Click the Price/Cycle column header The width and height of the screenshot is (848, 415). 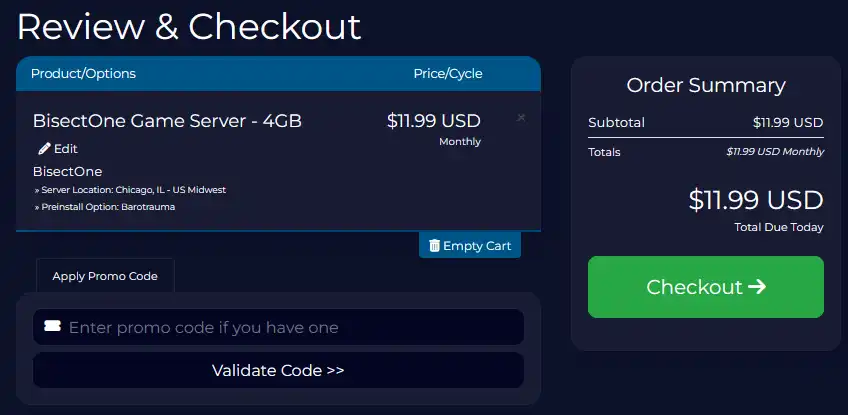coord(447,74)
